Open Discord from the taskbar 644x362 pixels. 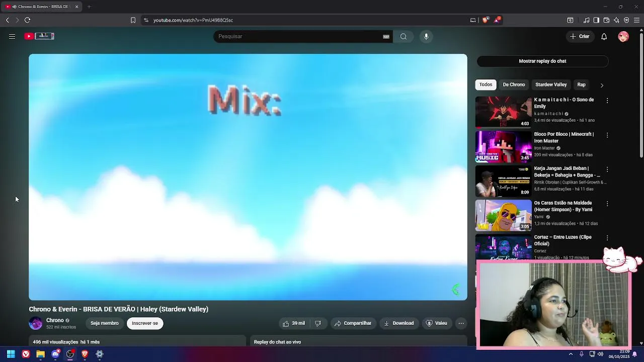(55, 354)
